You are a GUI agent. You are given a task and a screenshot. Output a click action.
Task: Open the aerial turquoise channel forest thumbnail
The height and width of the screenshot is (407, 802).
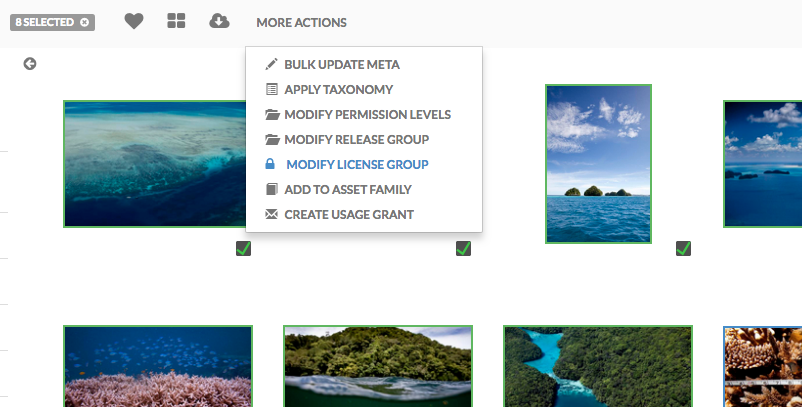(x=598, y=366)
